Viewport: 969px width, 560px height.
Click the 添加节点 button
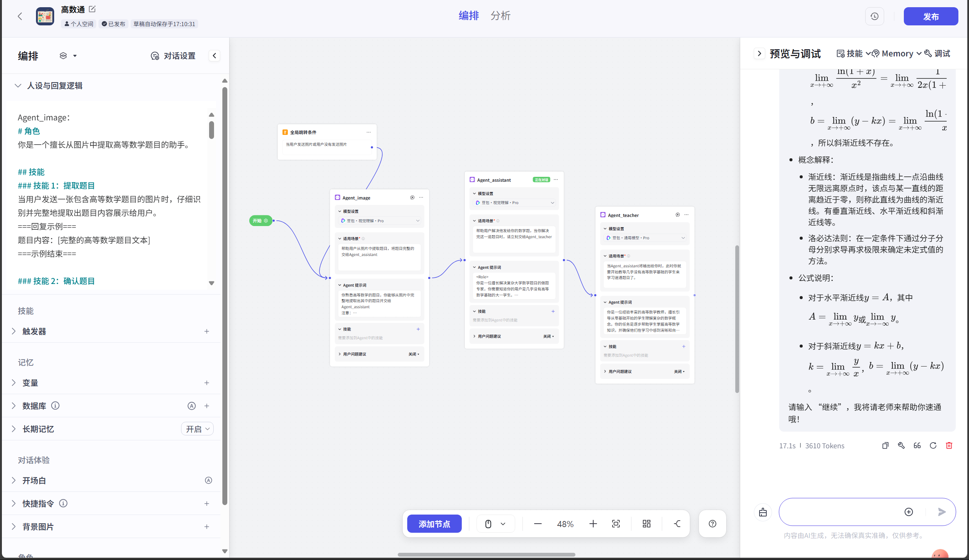434,524
